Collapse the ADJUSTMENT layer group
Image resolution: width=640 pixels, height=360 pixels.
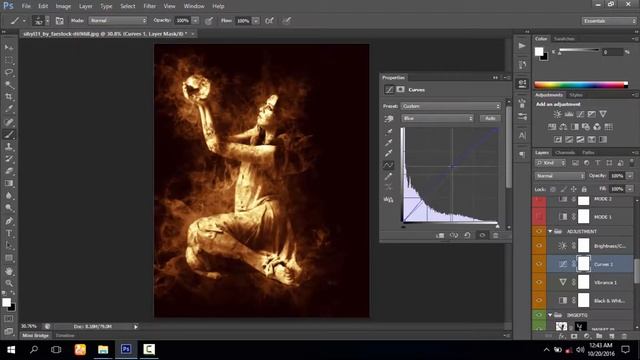(550, 231)
